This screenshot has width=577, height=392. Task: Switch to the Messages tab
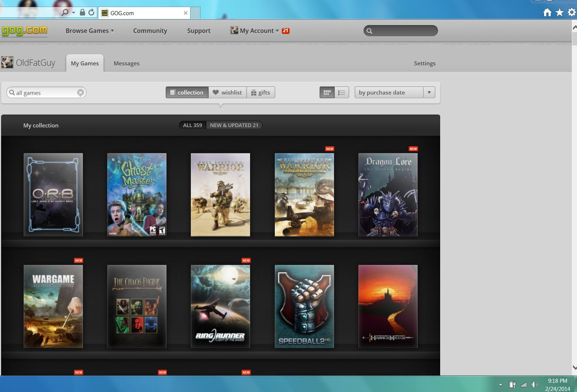(126, 63)
